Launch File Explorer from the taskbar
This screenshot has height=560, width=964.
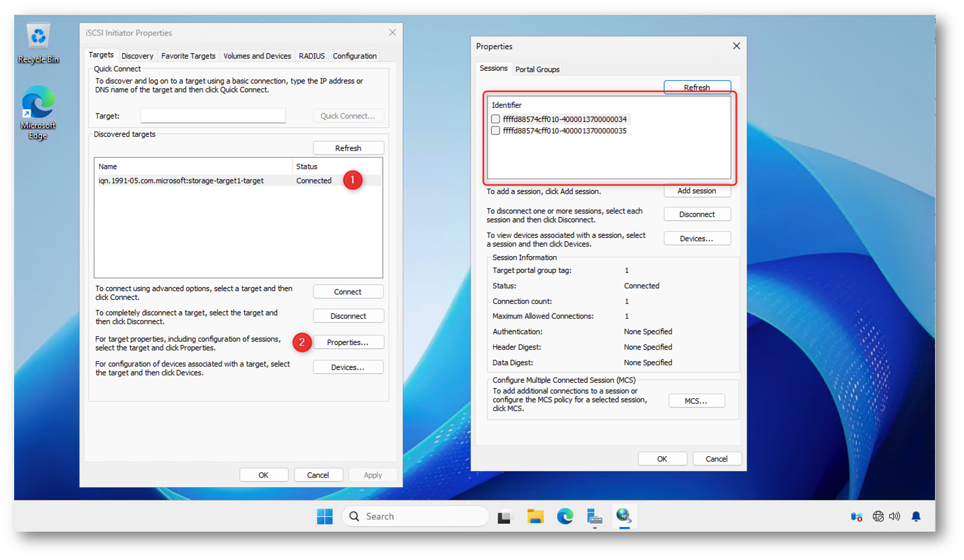coord(535,517)
